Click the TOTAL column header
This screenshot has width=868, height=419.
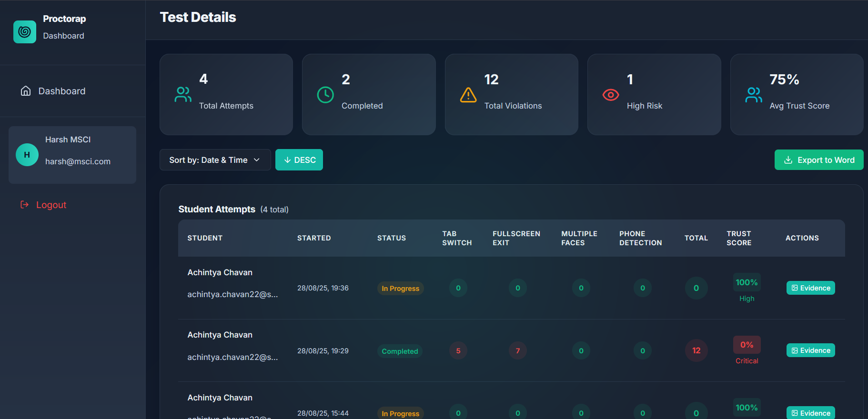pos(696,238)
